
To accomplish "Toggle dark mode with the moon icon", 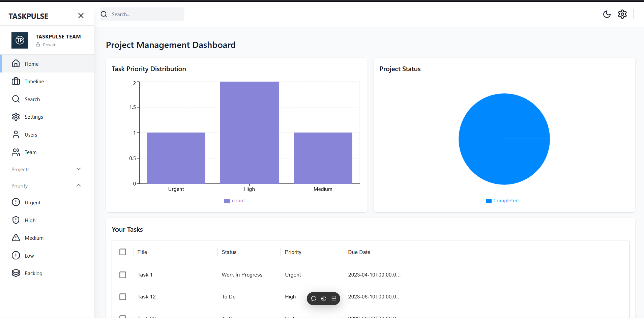I will [607, 14].
